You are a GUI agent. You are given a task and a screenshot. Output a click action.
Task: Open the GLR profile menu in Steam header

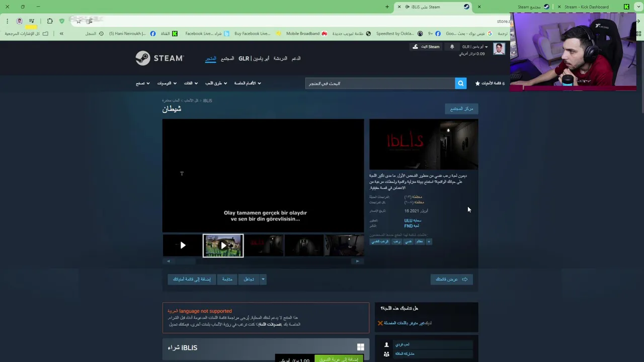254,59
